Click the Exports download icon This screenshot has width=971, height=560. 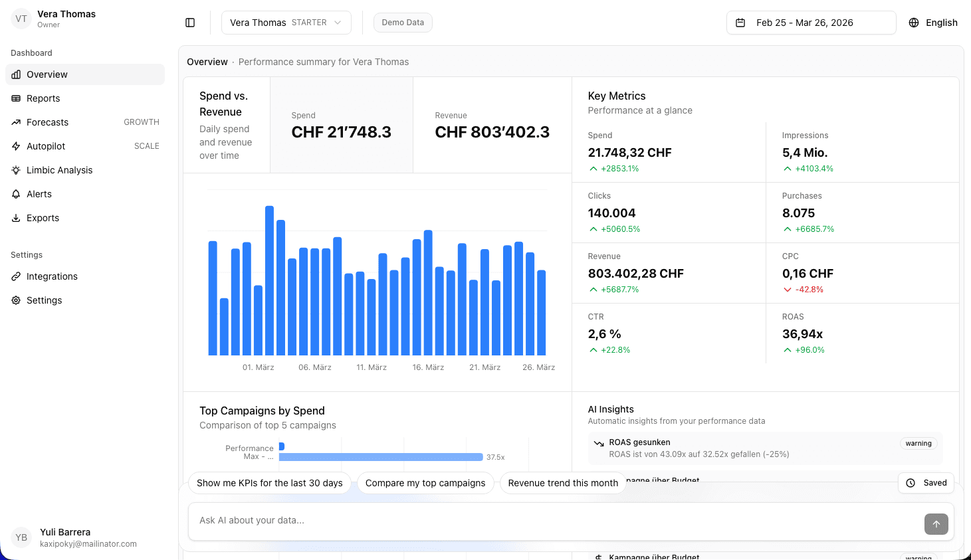point(16,218)
